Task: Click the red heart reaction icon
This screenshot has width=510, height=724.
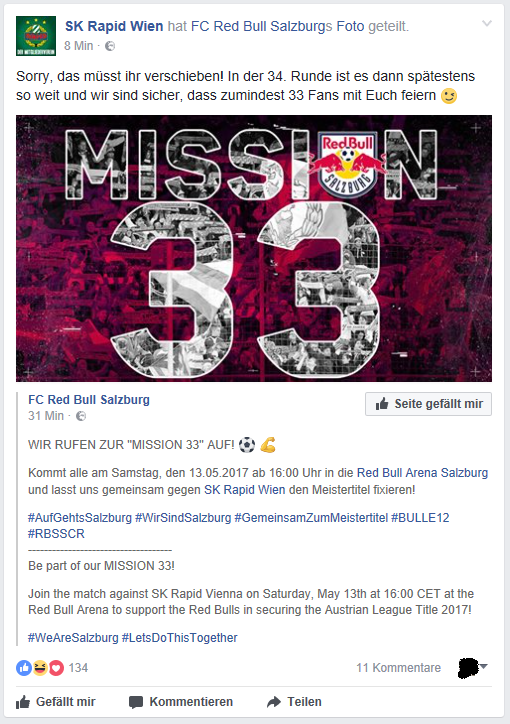Action: [x=56, y=668]
